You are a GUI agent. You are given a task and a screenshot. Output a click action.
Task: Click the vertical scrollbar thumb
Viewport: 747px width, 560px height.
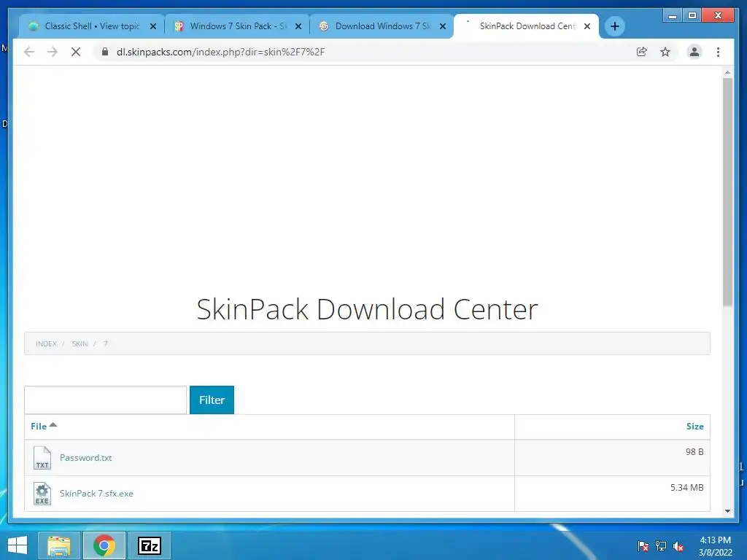[727, 192]
